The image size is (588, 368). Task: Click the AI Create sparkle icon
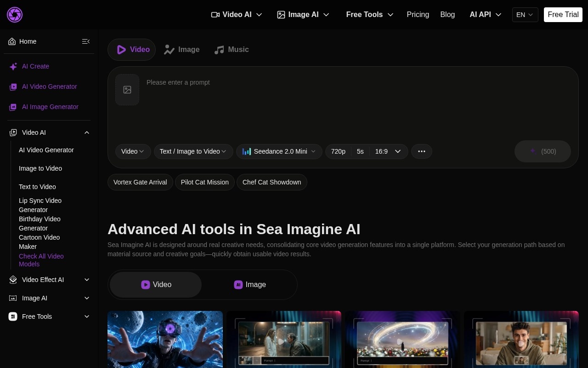pos(13,66)
